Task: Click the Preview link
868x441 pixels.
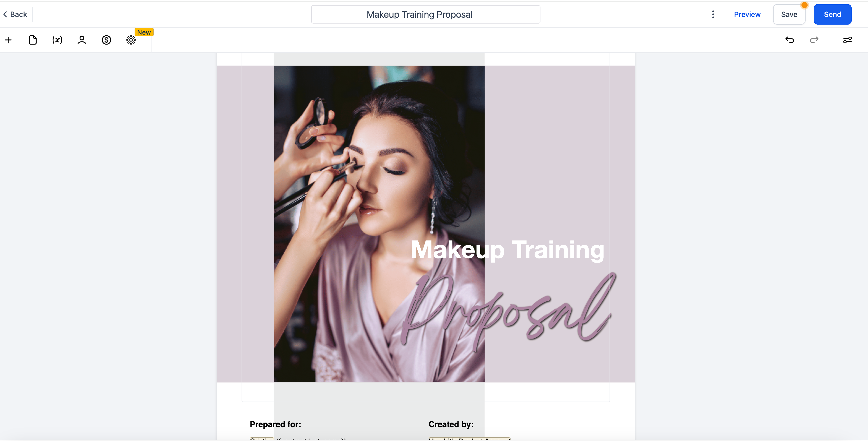Action: click(747, 14)
